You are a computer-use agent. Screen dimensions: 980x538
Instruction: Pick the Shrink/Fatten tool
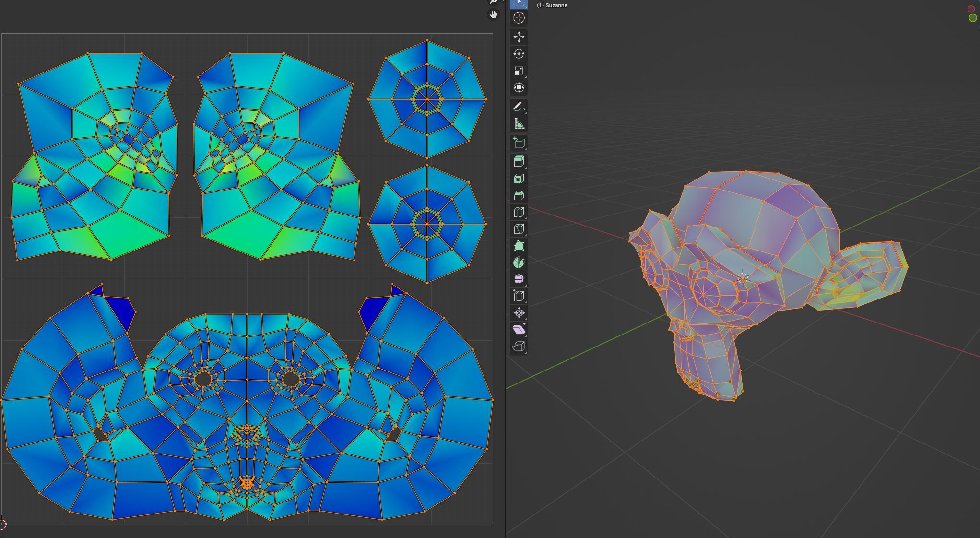click(519, 313)
